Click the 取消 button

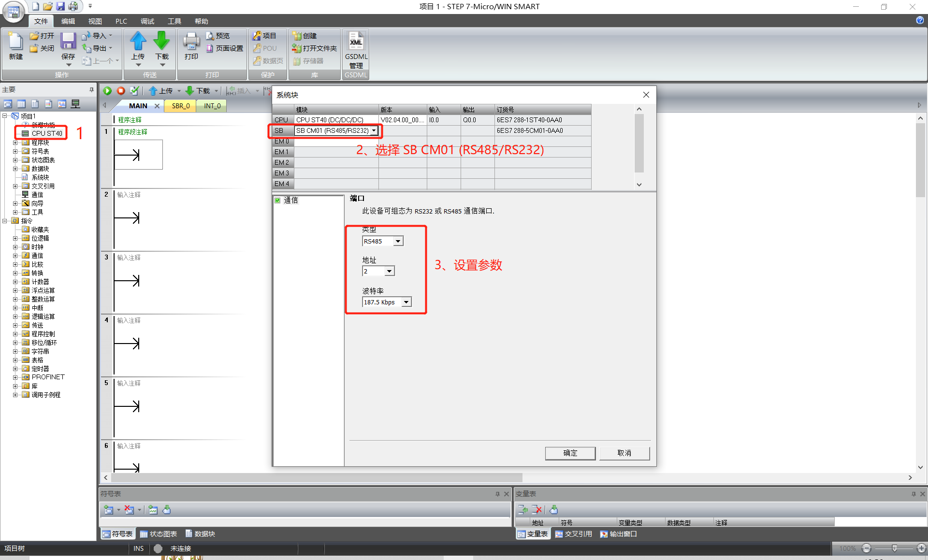[624, 453]
